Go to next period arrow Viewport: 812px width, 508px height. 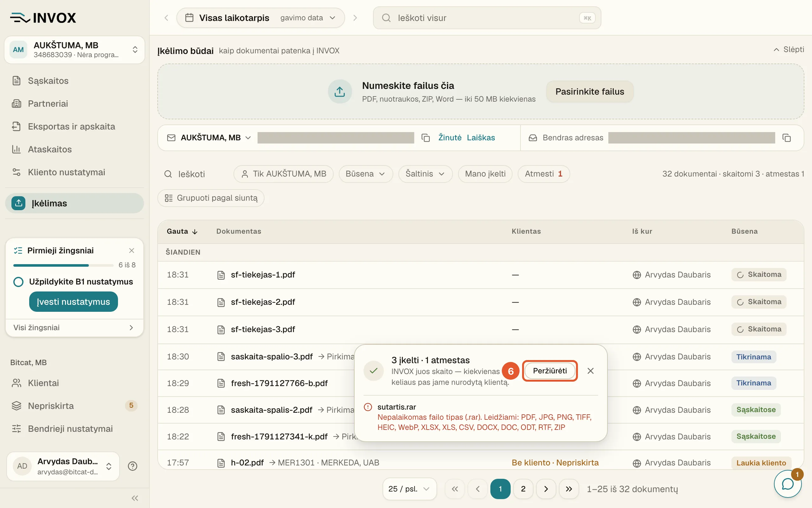pos(355,18)
